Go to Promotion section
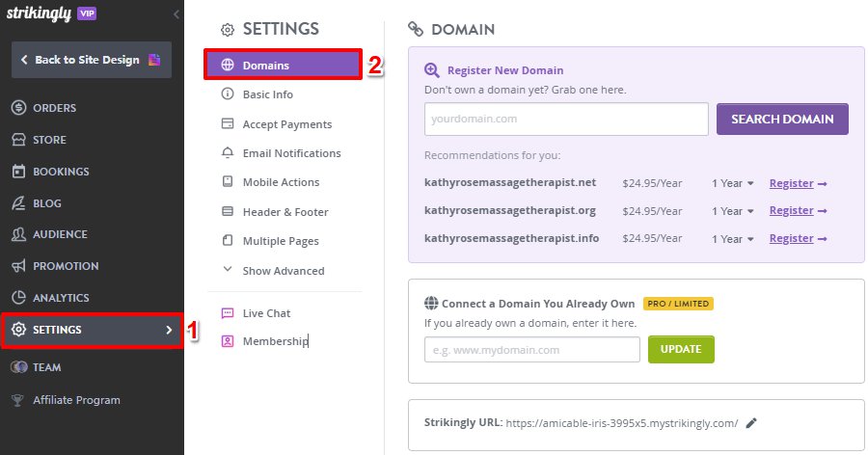Viewport: 868px width, 455px height. tap(66, 266)
